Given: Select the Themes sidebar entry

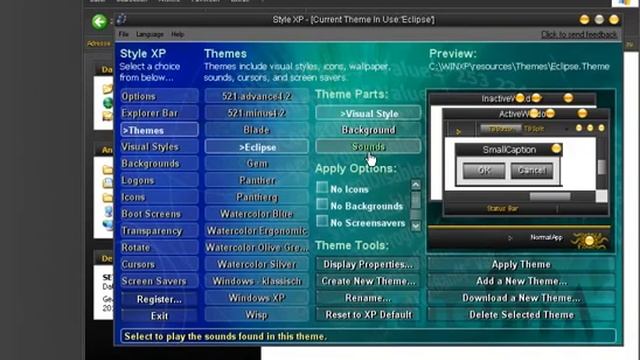Looking at the screenshot, I should (159, 130).
